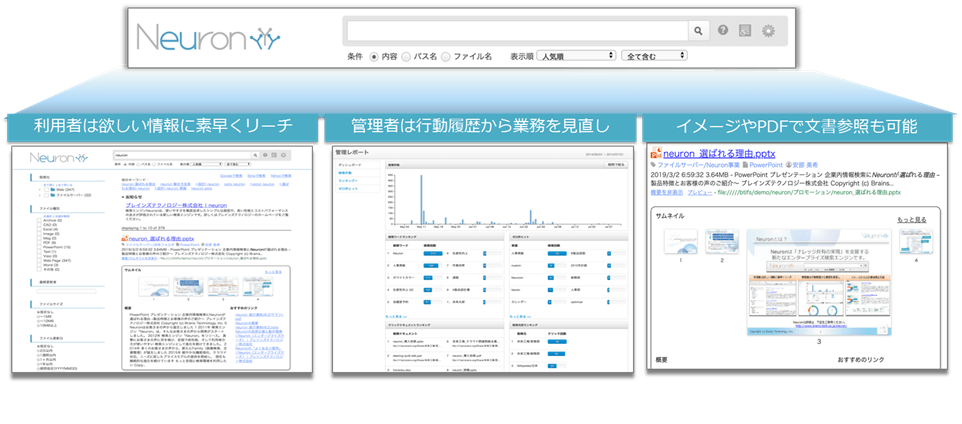The image size is (962, 424).
Task: Select the ファイル名 radio in top bar
Action: 446,56
